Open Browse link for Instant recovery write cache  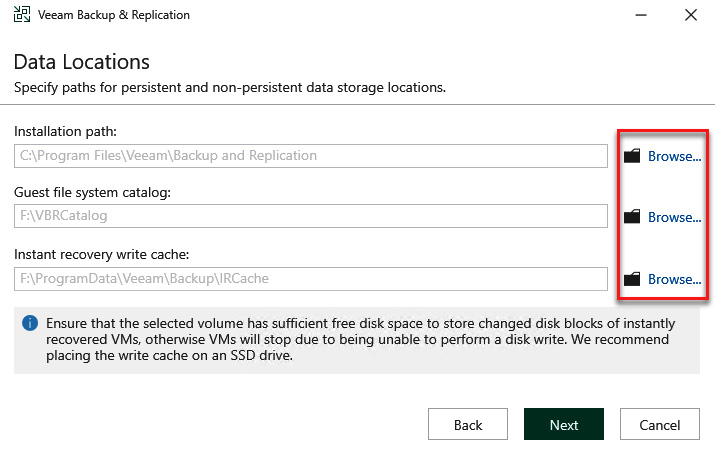[674, 279]
